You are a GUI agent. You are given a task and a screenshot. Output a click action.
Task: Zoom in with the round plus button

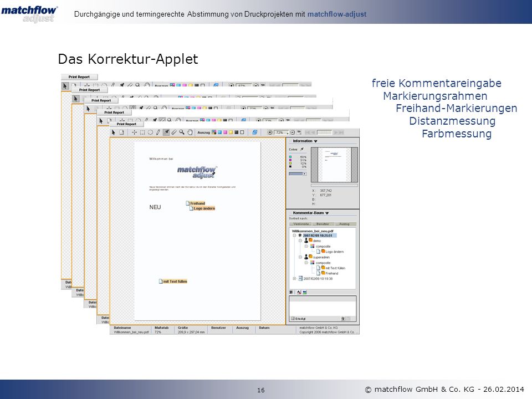click(270, 132)
